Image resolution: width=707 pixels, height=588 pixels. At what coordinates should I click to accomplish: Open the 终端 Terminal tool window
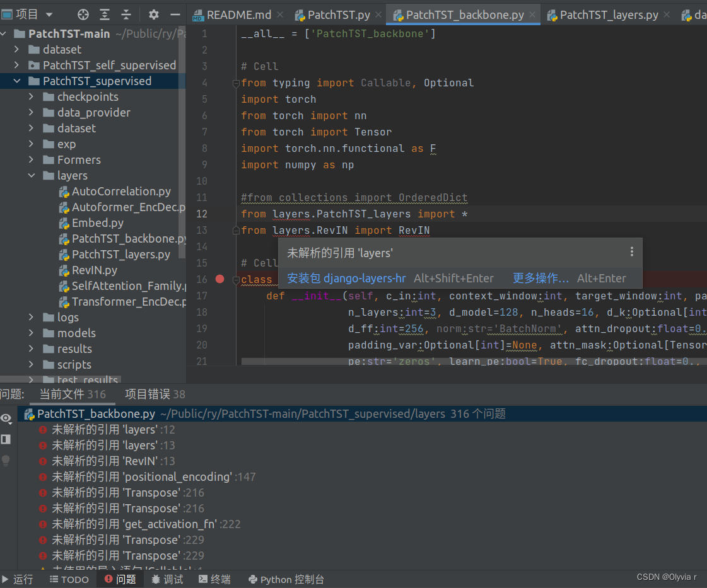click(x=214, y=579)
